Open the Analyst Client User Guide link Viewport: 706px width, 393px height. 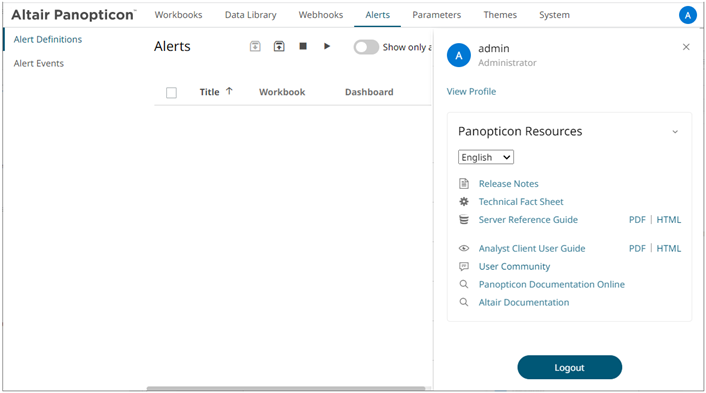pyautogui.click(x=532, y=248)
